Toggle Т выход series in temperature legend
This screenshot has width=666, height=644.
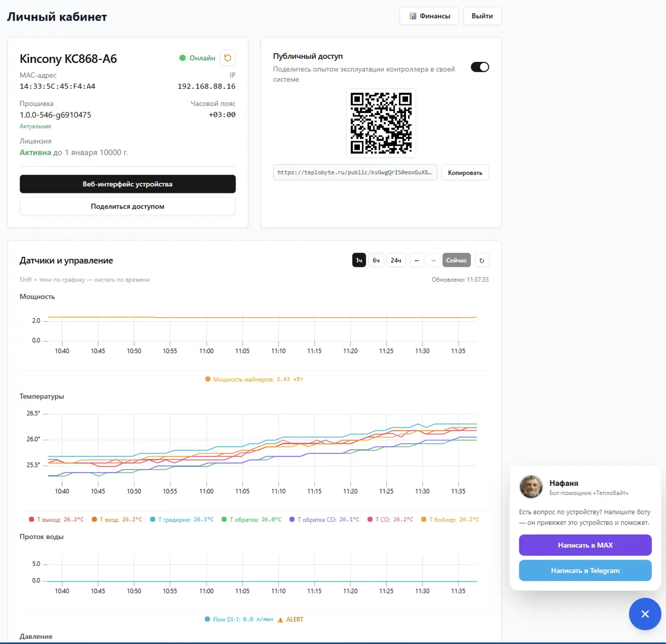pyautogui.click(x=56, y=519)
